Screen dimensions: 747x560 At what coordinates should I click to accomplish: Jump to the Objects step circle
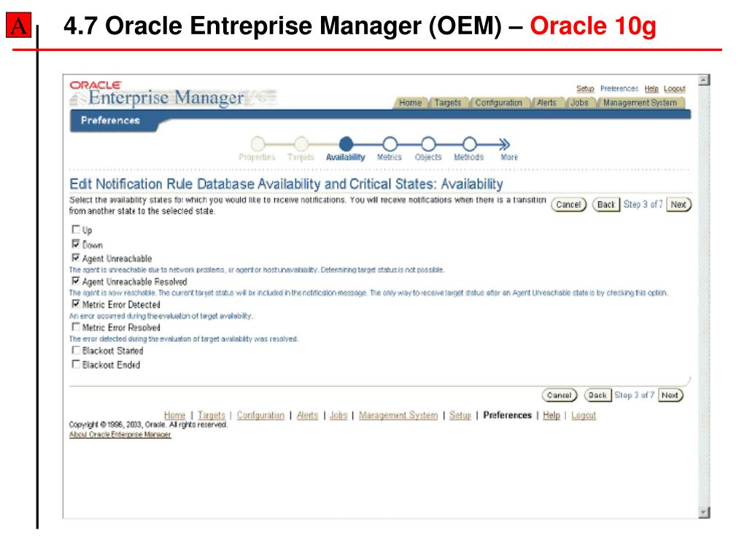pyautogui.click(x=428, y=144)
